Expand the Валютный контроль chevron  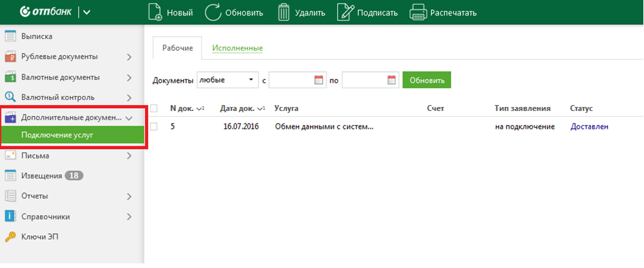click(129, 98)
